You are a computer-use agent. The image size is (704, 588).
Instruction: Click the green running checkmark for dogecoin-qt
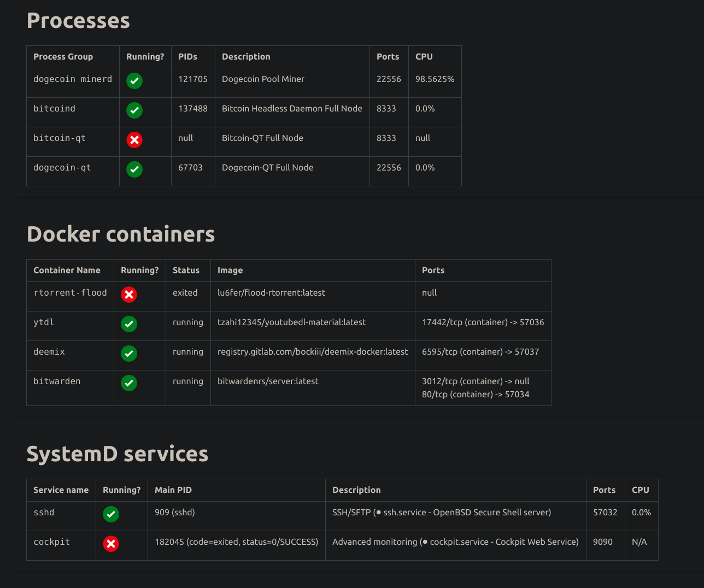134,169
